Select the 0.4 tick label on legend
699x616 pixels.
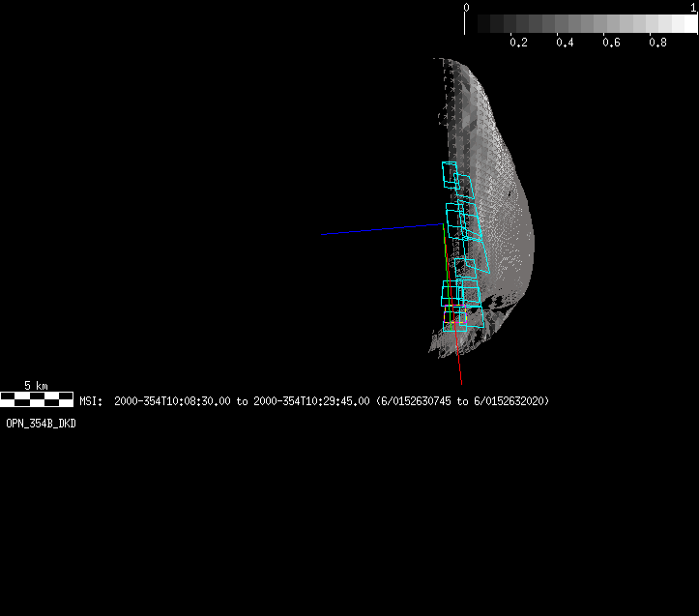point(565,43)
